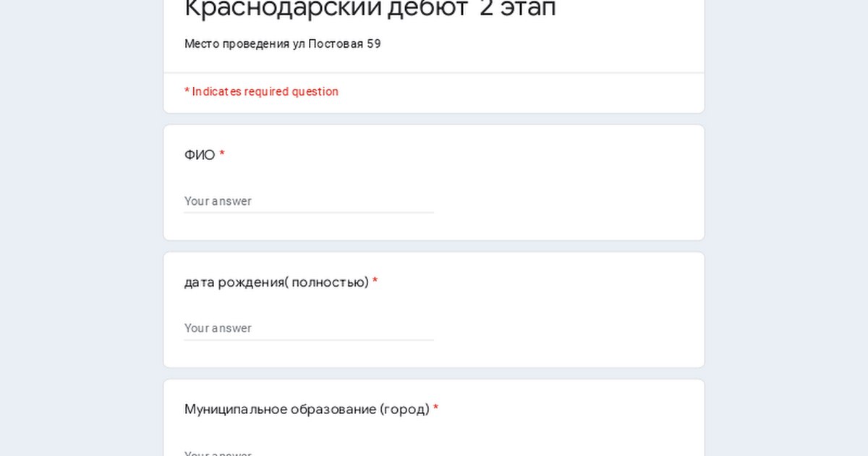
Task: Click the asterisk beside дата рождения
Action: click(x=375, y=282)
